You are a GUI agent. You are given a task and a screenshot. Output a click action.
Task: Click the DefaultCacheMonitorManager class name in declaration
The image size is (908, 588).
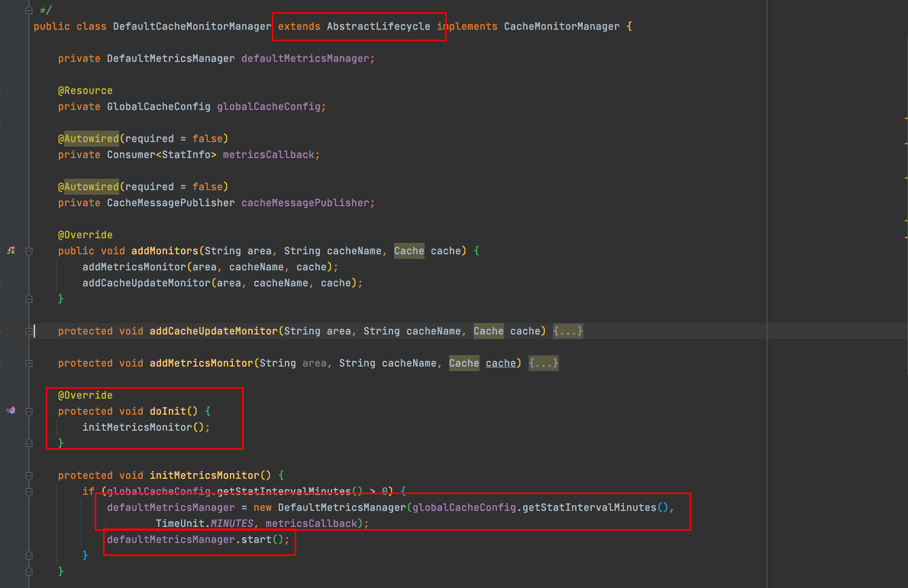click(x=192, y=26)
